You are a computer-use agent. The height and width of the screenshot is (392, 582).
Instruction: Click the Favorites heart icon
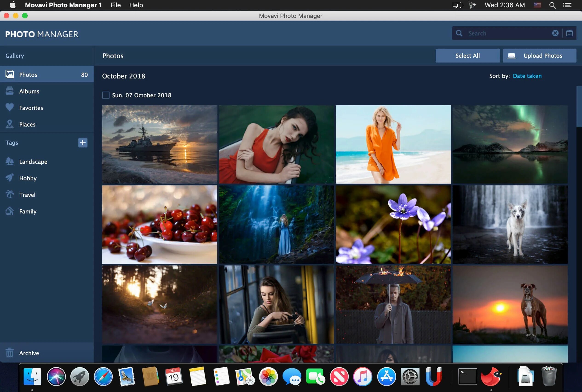10,107
